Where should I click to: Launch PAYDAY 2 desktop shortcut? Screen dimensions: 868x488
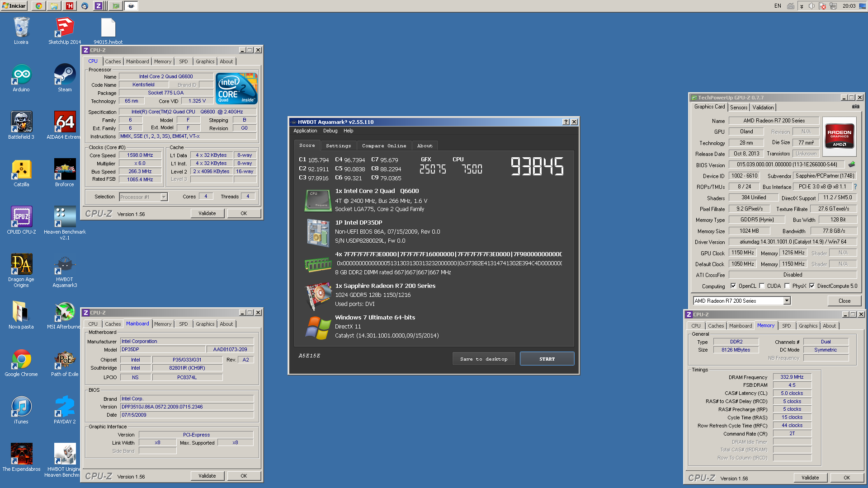[65, 410]
